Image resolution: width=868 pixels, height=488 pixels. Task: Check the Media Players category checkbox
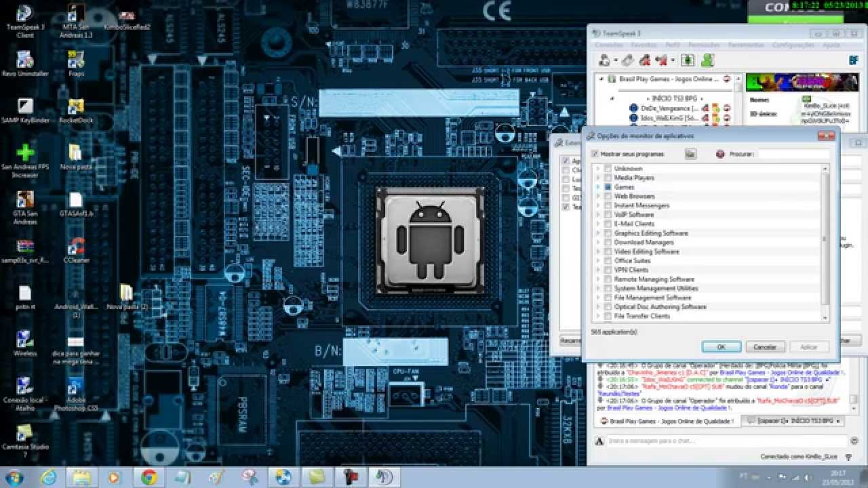point(608,178)
